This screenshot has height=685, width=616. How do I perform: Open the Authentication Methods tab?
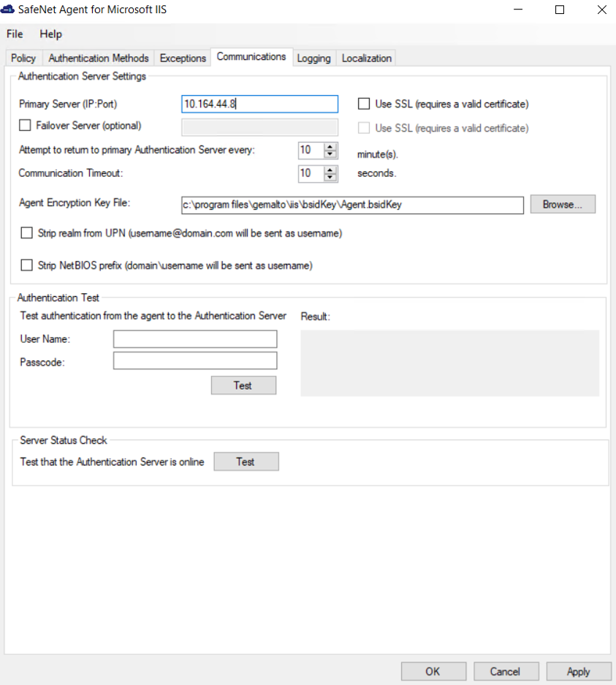[x=99, y=58]
